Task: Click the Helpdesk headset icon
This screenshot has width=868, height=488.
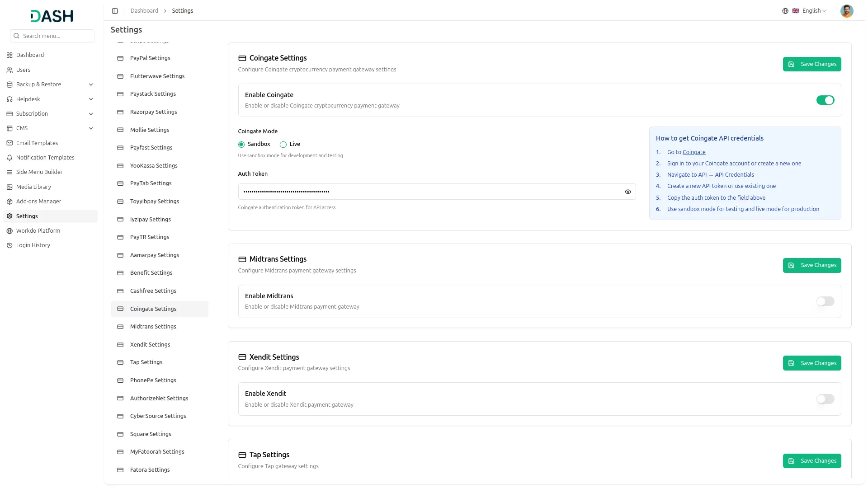Action: pos(9,99)
